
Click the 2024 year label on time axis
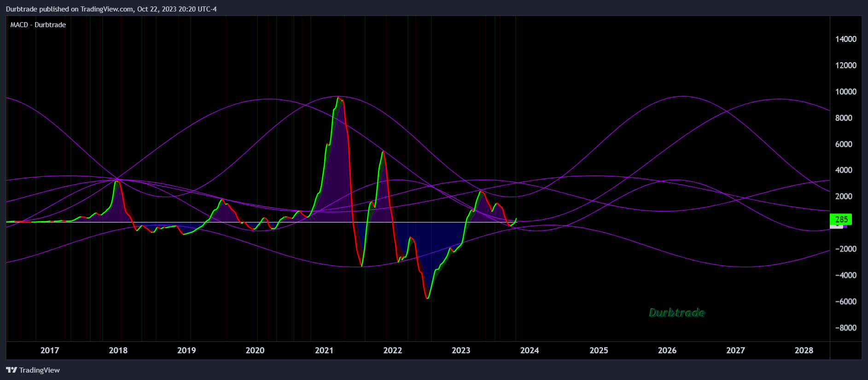[530, 351]
